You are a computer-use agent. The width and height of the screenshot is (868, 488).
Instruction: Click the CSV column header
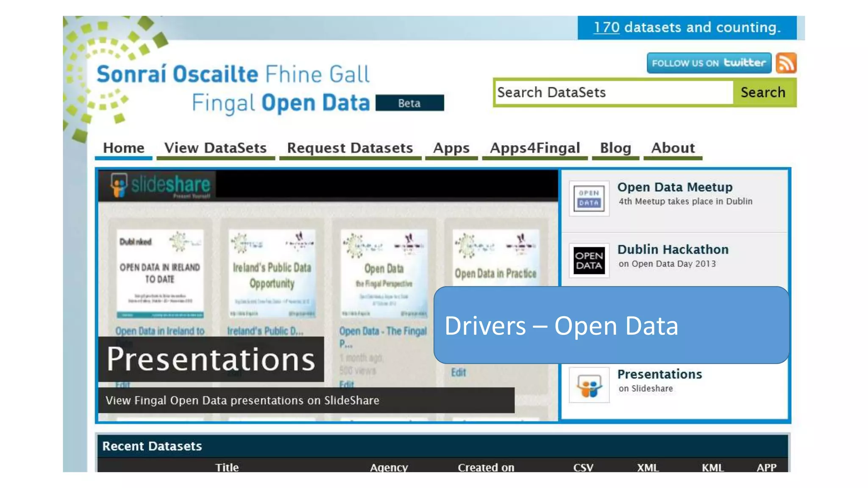click(x=583, y=467)
